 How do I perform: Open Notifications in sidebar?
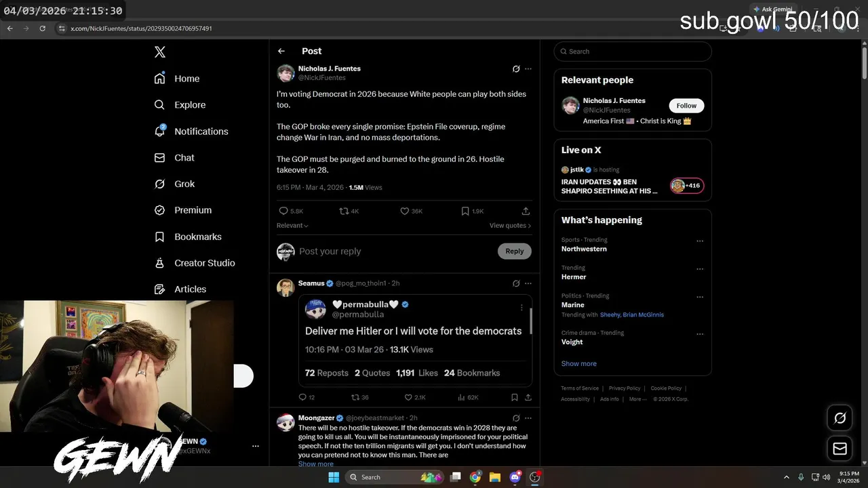tap(191, 131)
